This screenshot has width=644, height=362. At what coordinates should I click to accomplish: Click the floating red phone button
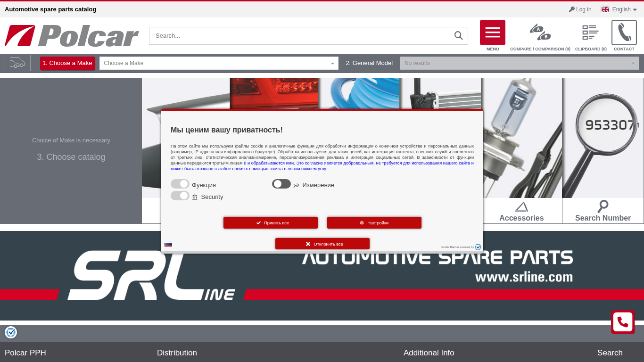[623, 322]
